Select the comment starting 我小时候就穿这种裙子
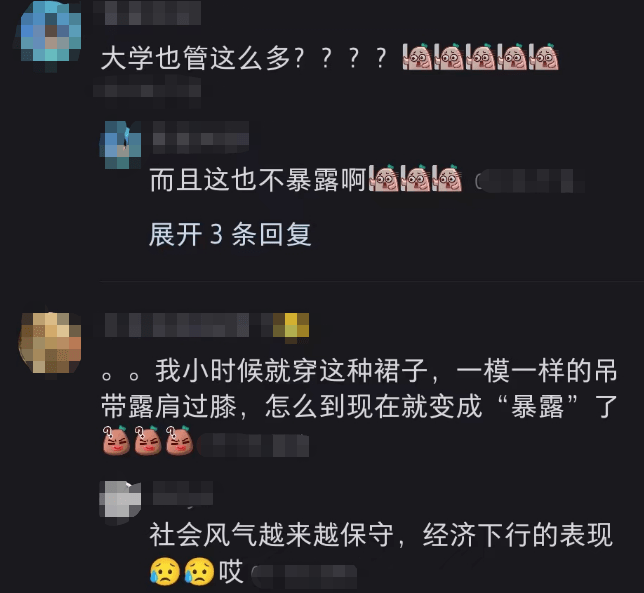The image size is (644, 593). point(359,388)
